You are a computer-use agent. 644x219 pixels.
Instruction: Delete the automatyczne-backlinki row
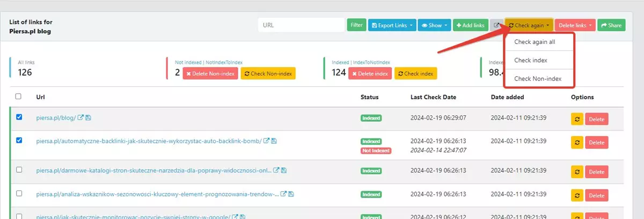point(597,143)
